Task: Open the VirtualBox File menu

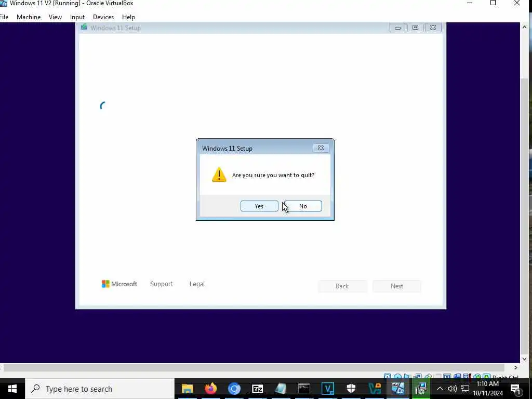Action: coord(4,17)
